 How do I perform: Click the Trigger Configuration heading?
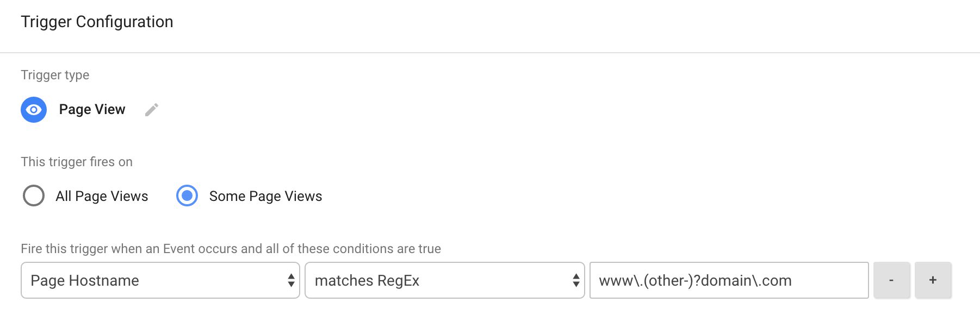[x=97, y=22]
